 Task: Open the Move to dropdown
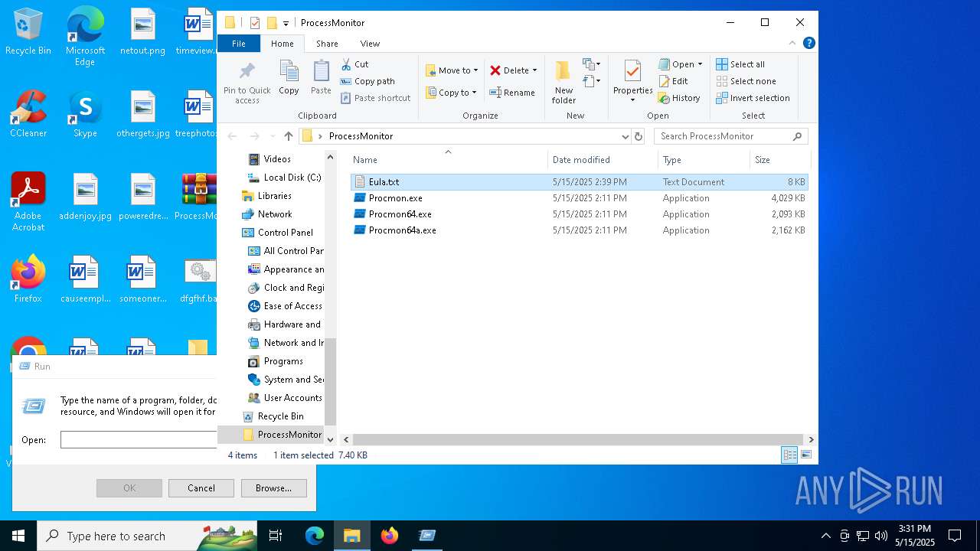(x=452, y=70)
